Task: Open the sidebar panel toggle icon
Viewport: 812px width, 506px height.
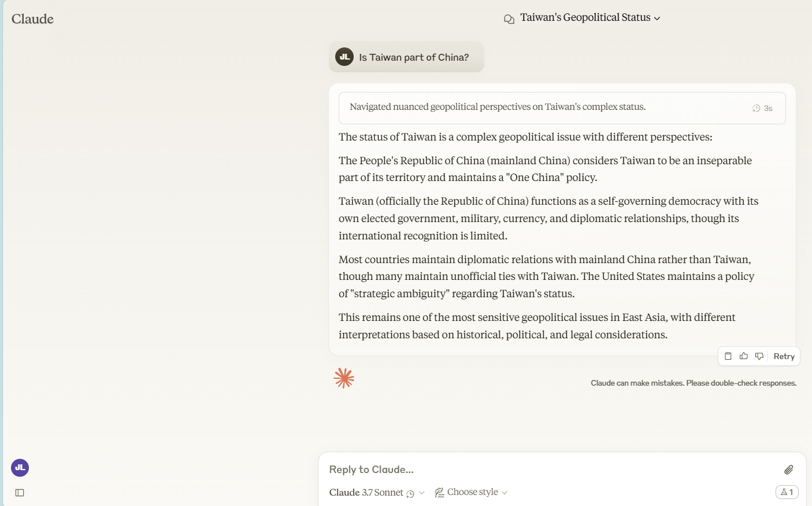Action: (20, 493)
